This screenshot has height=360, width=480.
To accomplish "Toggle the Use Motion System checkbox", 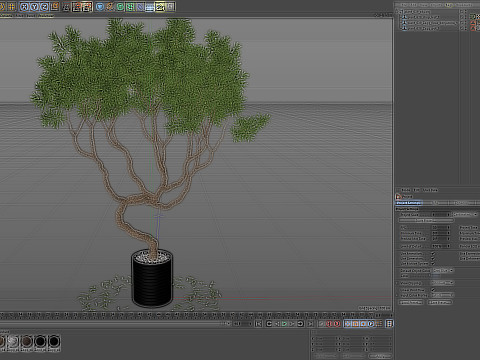I will 433,264.
